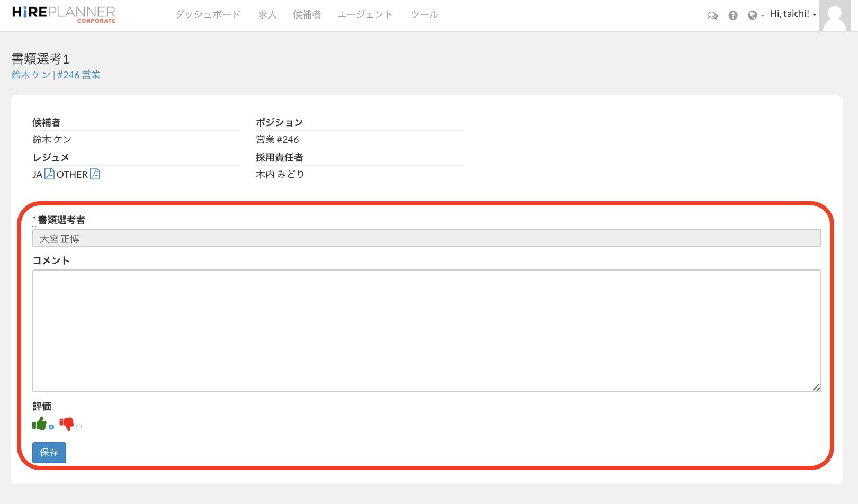
Task: Open the OTHER resume PDF icon
Action: [95, 174]
